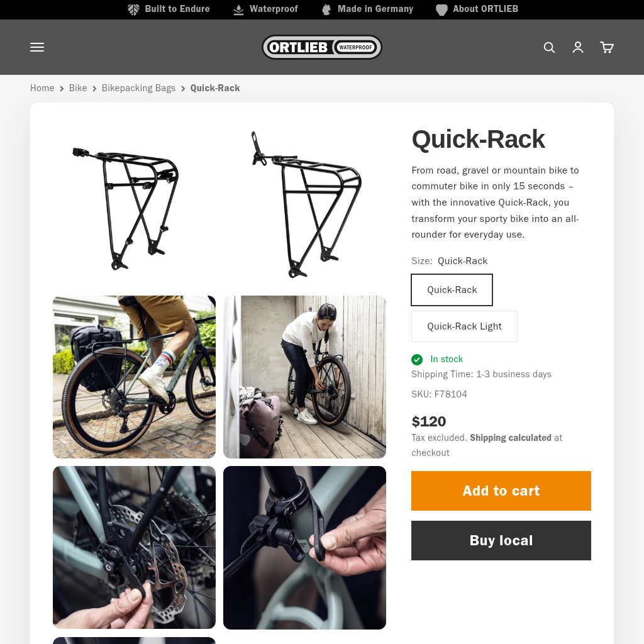Open the user account icon
644x644 pixels.
578,47
